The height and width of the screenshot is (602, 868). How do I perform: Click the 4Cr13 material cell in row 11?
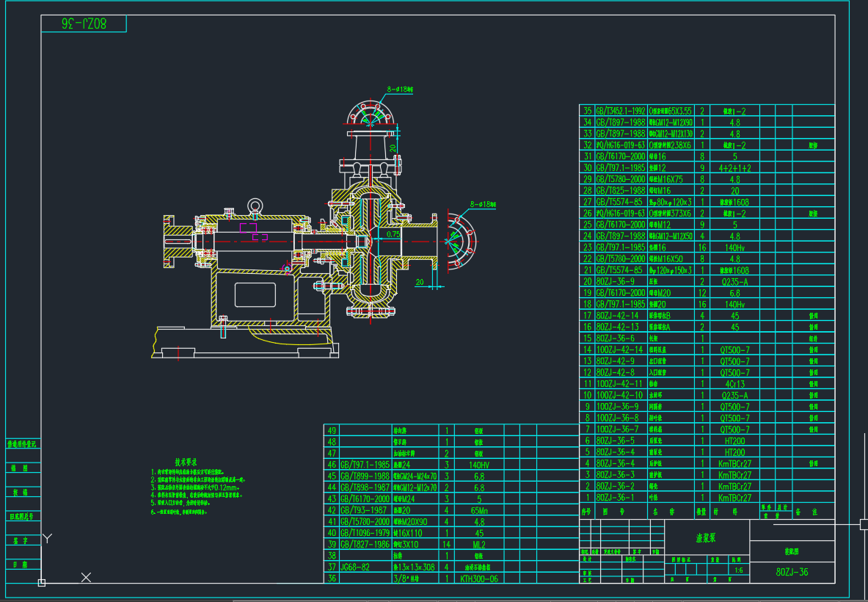(x=734, y=384)
